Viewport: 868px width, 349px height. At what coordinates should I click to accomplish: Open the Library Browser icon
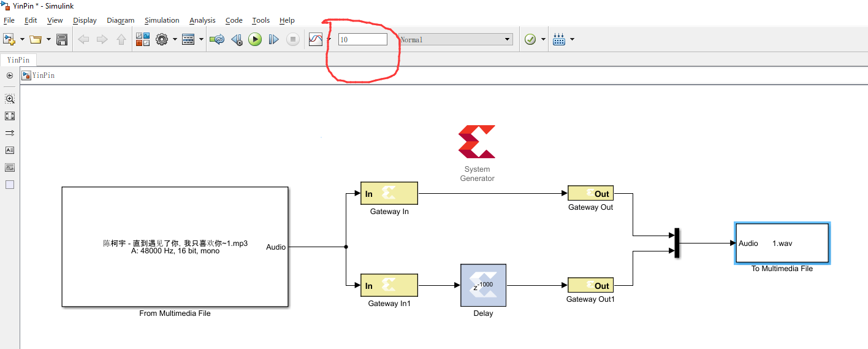point(143,39)
